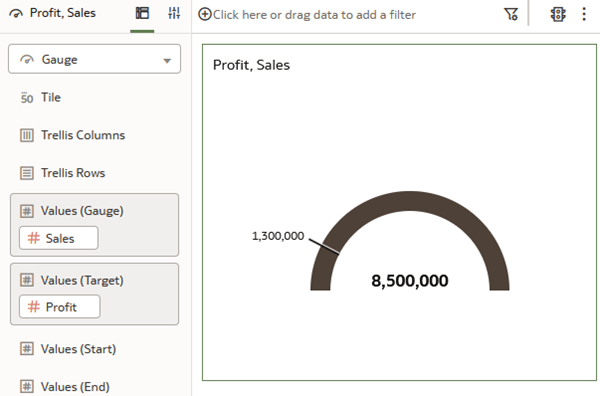Viewport: 600px width, 396px height.
Task: Click the gauge icon inside the visualization selector
Action: point(27,60)
